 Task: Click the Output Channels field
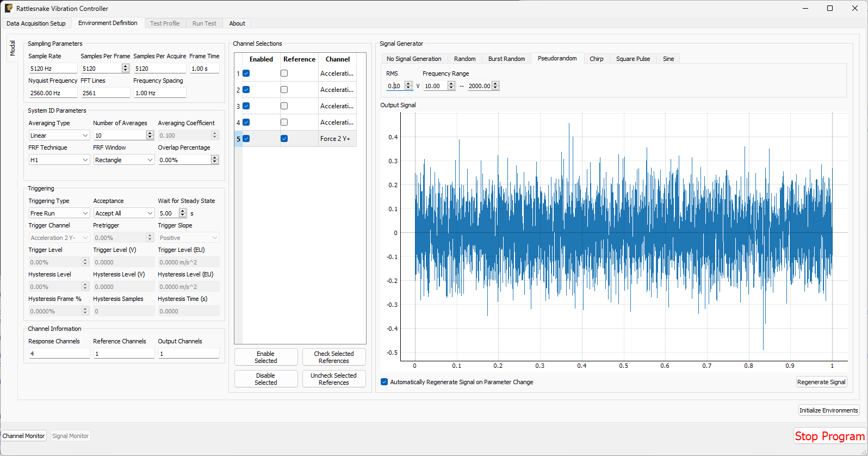[x=189, y=354]
